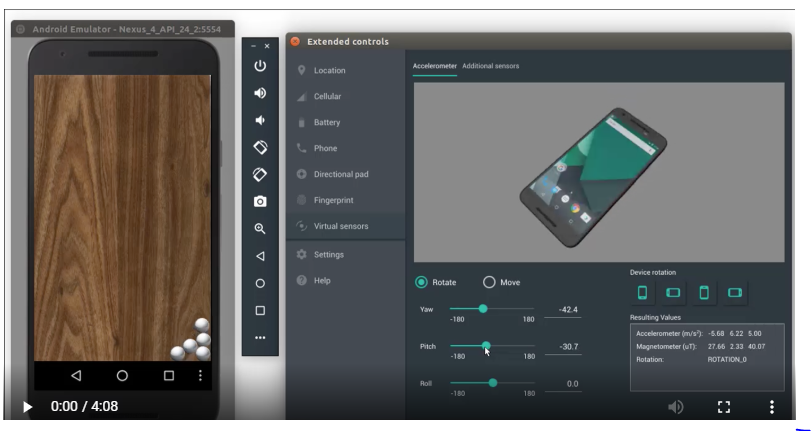Click the rotate right icon in emulator toolbar
811x431 pixels.
260,174
